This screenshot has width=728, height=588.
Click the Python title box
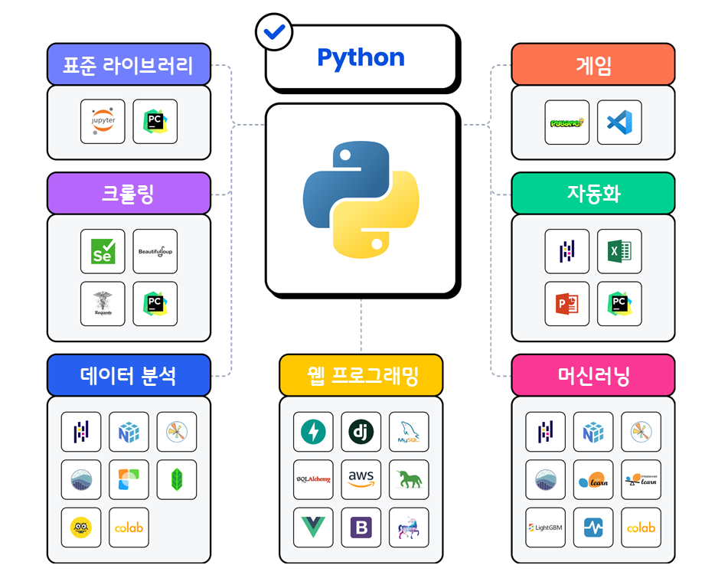pos(361,57)
